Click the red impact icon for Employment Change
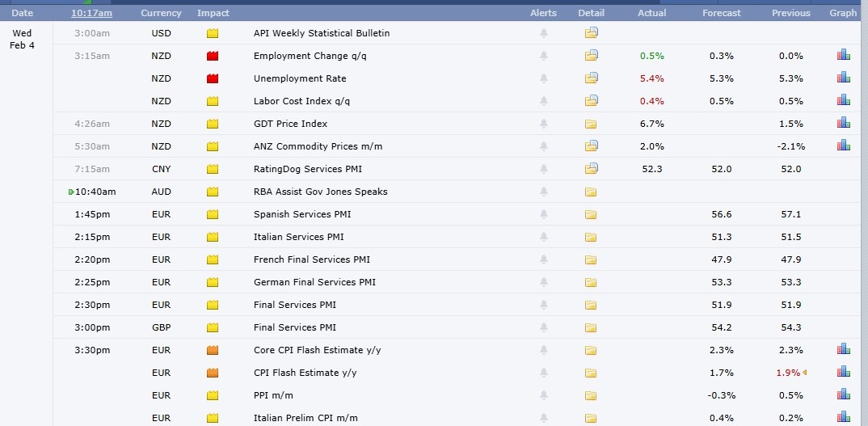 click(213, 56)
